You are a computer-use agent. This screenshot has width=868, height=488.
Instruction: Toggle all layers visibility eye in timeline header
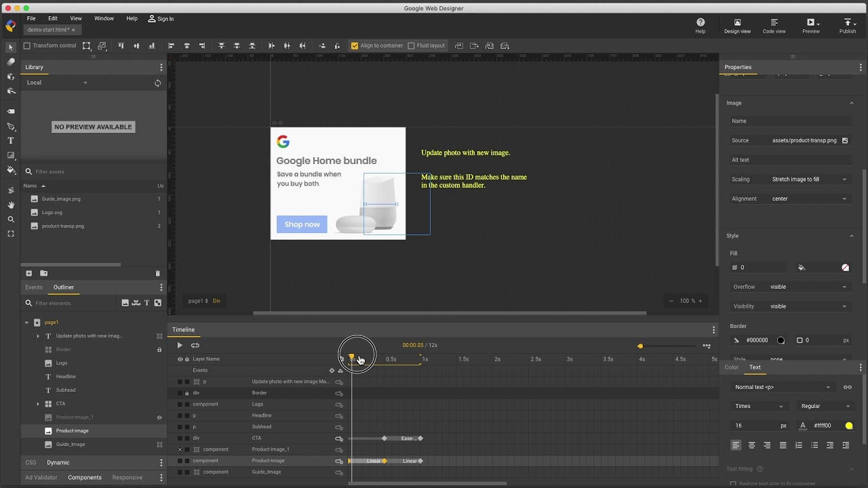point(180,359)
